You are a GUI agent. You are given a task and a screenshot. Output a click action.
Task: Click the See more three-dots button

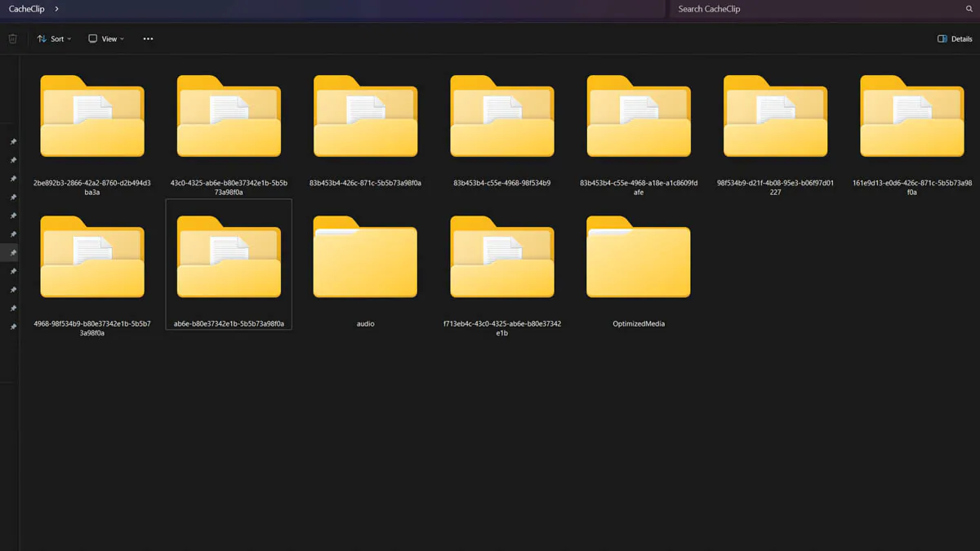pyautogui.click(x=148, y=39)
